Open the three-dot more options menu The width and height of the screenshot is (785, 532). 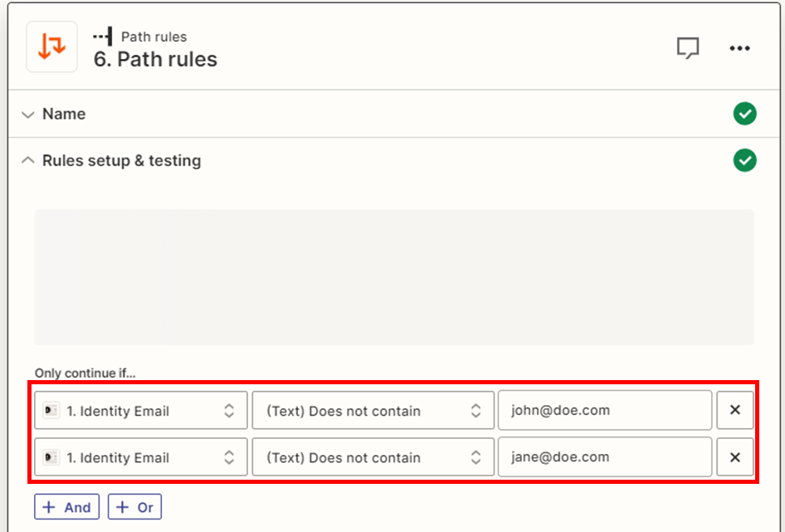[x=739, y=48]
